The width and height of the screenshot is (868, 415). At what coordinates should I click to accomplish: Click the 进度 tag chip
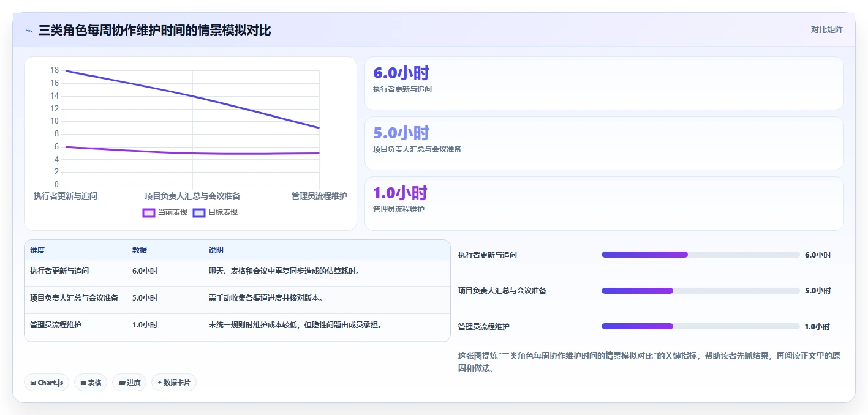coord(129,383)
